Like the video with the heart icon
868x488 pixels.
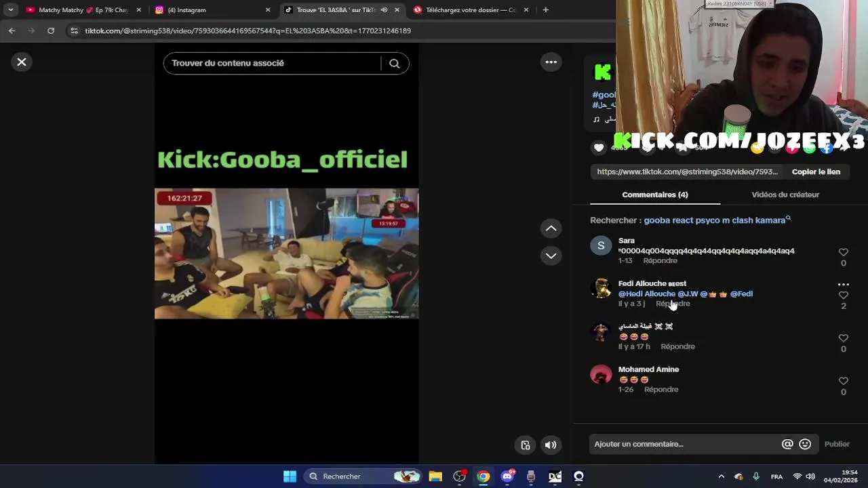point(599,147)
